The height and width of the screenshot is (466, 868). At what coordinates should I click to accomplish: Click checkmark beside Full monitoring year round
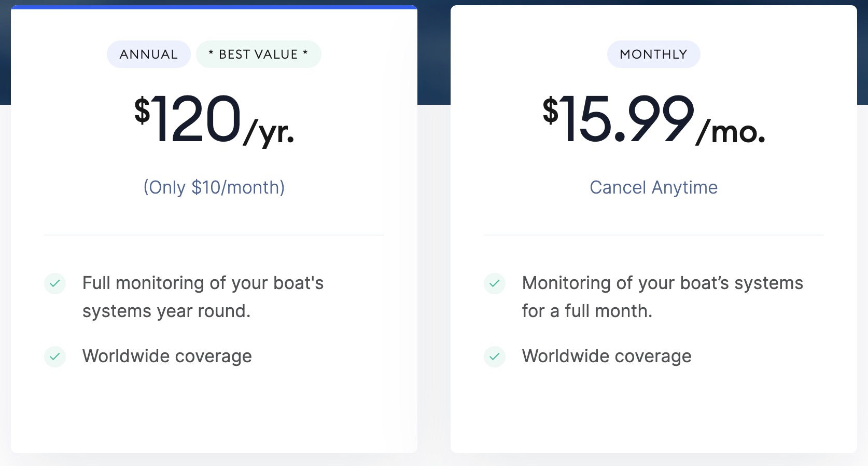coord(55,283)
